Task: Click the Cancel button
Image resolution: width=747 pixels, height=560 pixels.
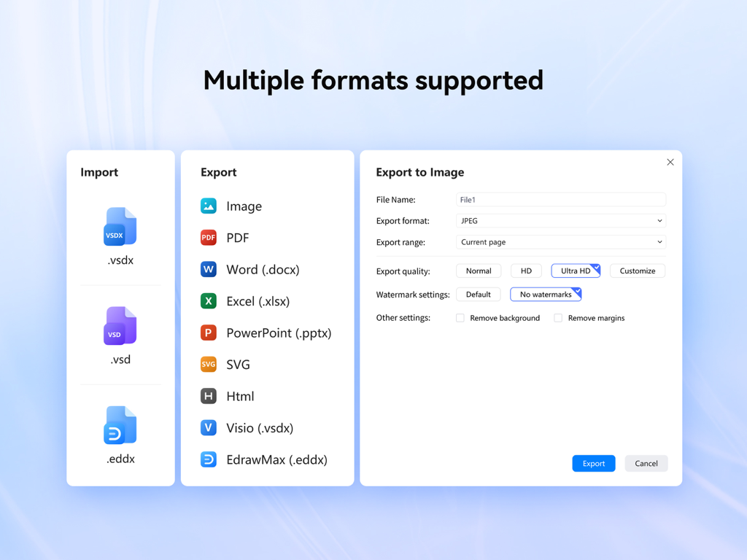Action: click(646, 463)
